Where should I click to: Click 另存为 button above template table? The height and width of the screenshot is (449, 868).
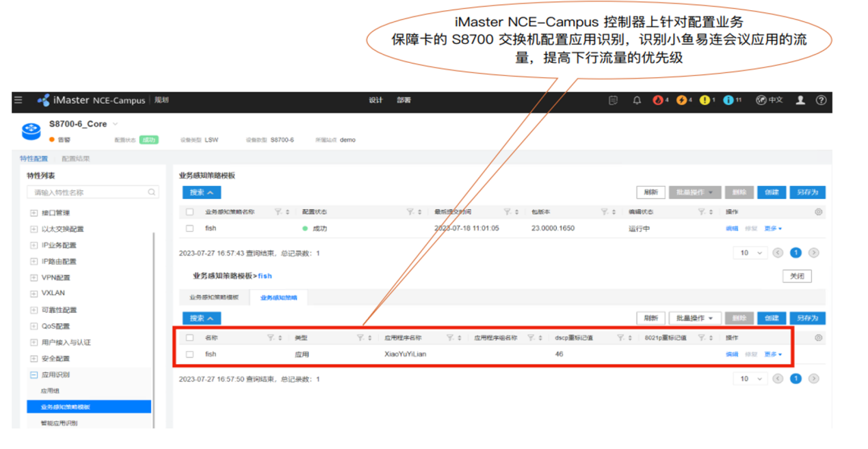(x=807, y=193)
